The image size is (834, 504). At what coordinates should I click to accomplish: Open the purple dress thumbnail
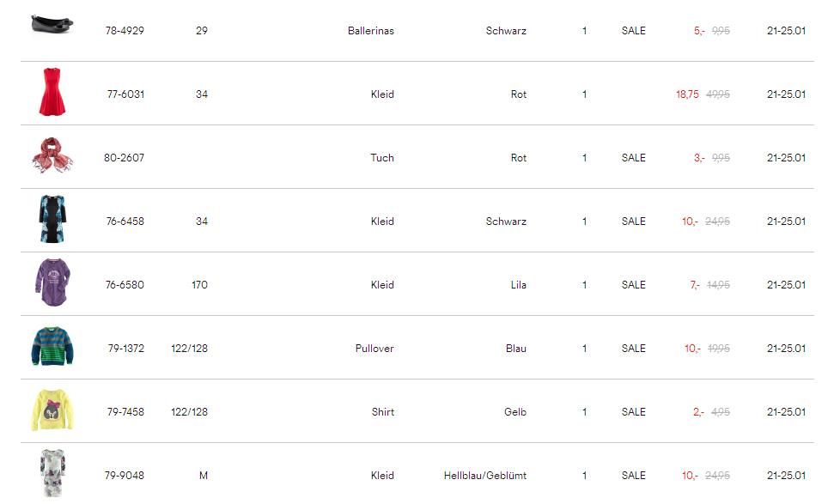tap(52, 283)
